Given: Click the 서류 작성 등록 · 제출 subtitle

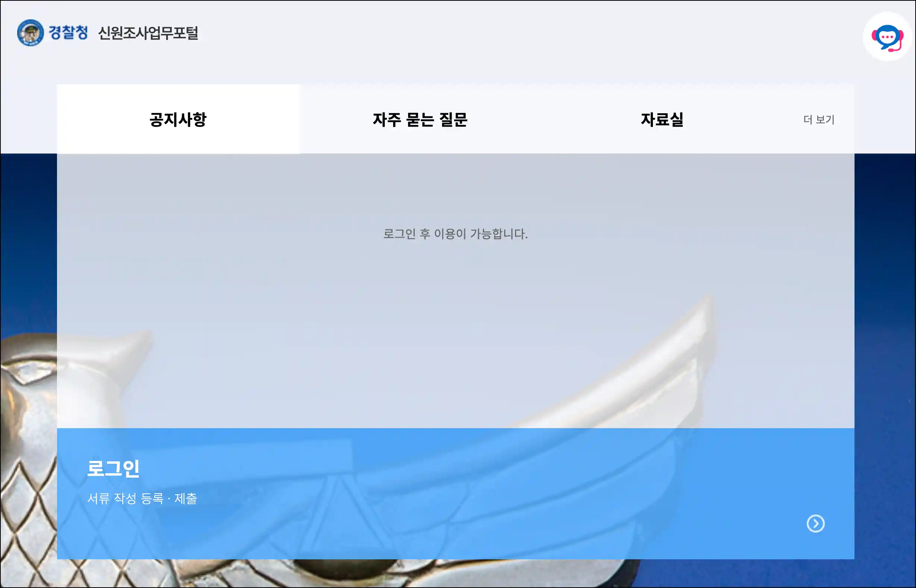Looking at the screenshot, I should [142, 498].
